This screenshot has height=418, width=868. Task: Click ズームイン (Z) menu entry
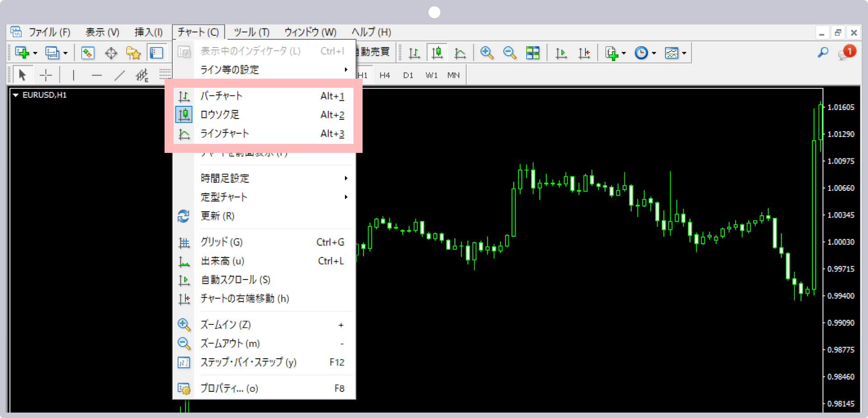[x=264, y=325]
